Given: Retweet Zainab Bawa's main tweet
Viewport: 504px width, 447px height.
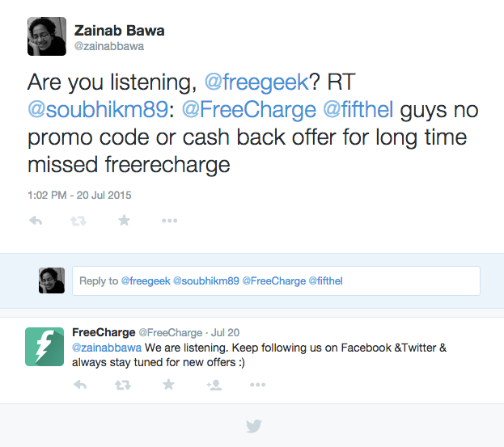Looking at the screenshot, I should click(x=79, y=221).
